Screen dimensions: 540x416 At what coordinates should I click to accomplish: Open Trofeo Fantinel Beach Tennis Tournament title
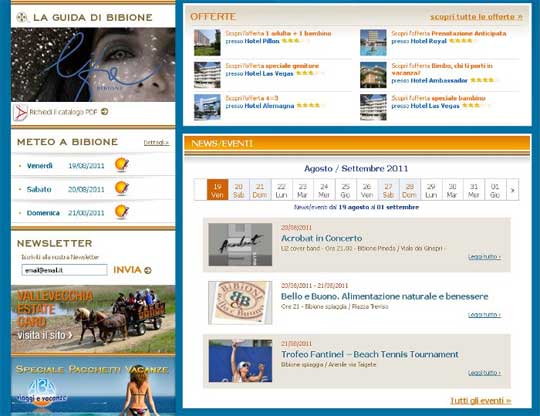370,354
